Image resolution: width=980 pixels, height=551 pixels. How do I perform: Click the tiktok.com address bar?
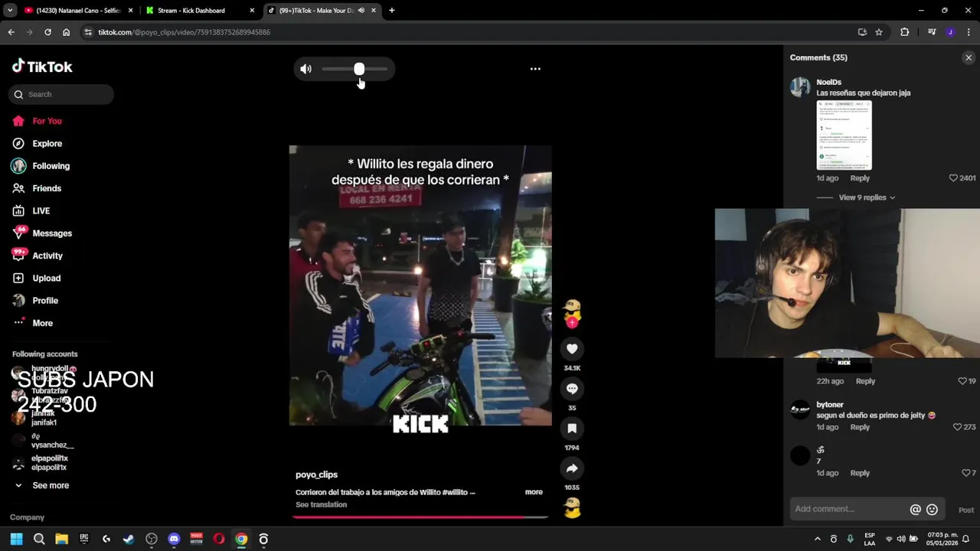click(x=459, y=32)
